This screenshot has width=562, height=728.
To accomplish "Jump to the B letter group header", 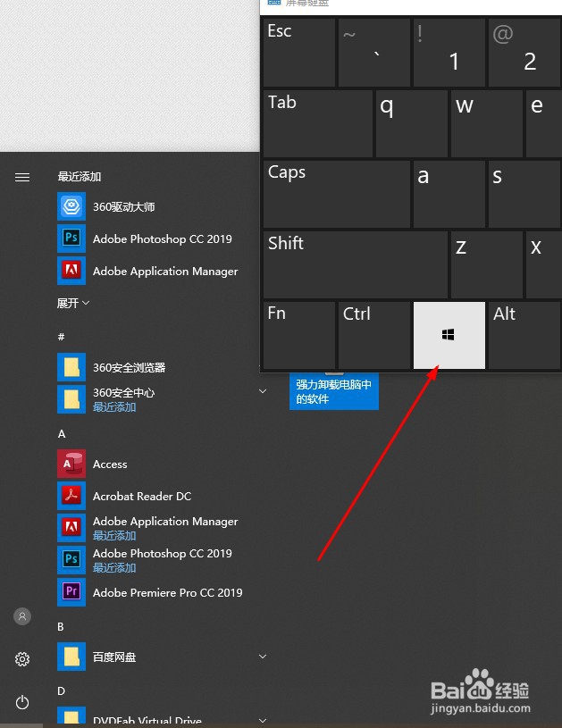I will coord(61,626).
